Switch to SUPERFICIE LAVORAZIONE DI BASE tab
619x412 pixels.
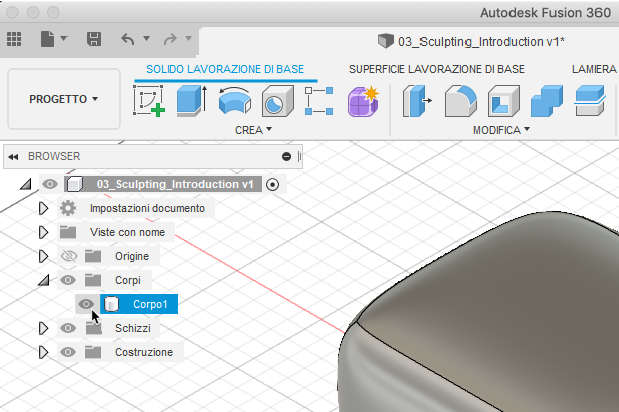[437, 69]
